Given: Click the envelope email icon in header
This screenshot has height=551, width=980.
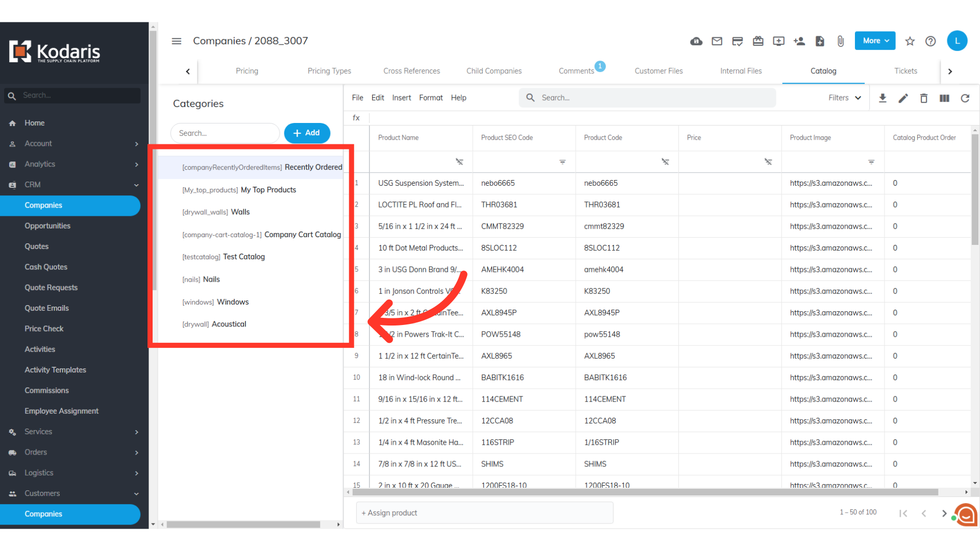Looking at the screenshot, I should (717, 41).
